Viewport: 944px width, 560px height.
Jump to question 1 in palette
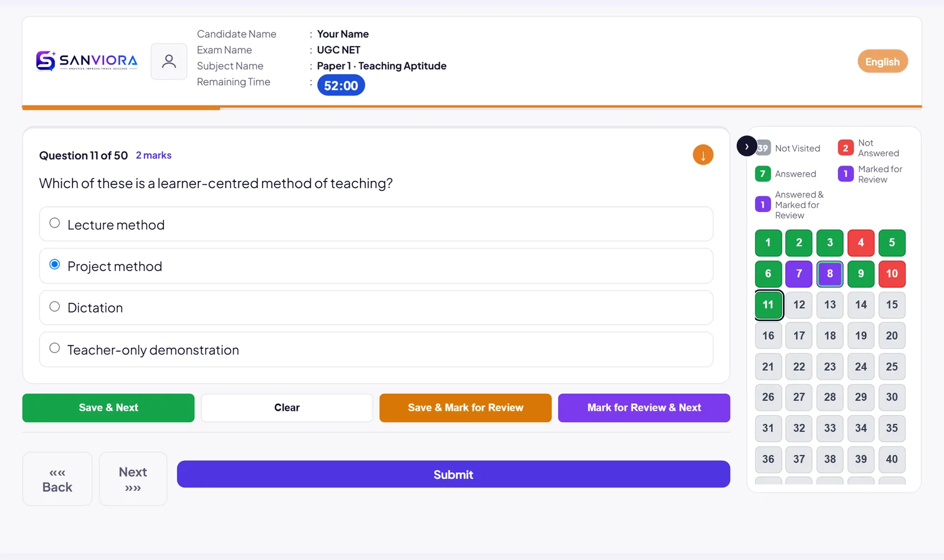[x=768, y=243]
